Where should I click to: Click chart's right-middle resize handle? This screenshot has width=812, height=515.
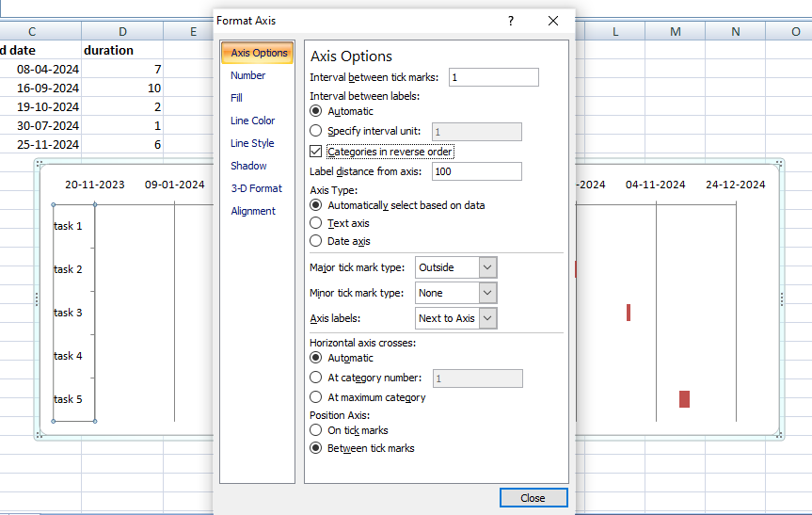[782, 299]
